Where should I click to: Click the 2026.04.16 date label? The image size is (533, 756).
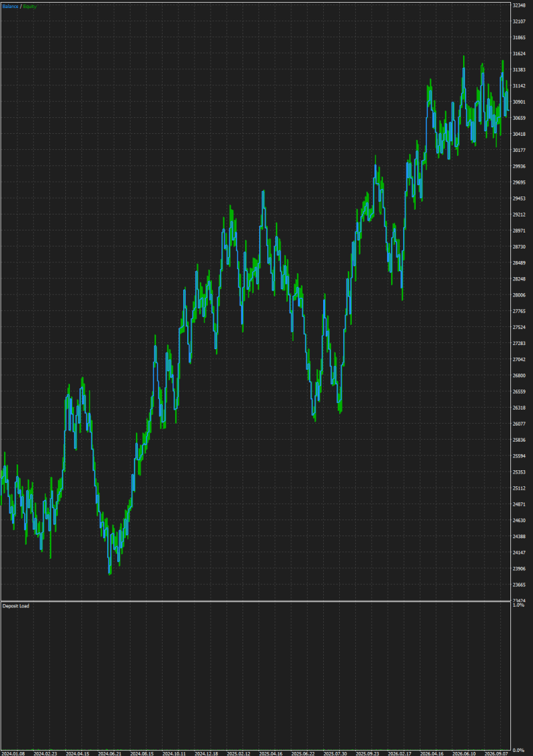pyautogui.click(x=432, y=753)
